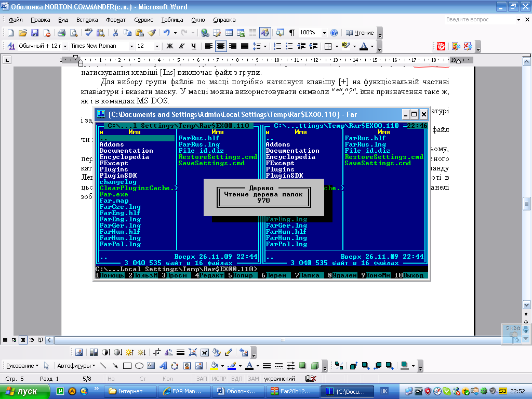532x399 pixels.
Task: Toggle bulleted list
Action: [x=289, y=46]
